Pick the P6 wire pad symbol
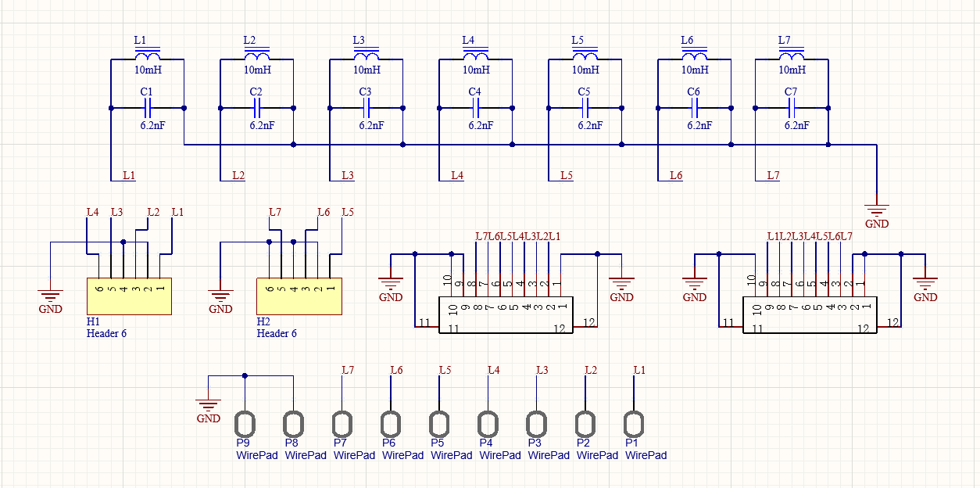The width and height of the screenshot is (980, 488). click(392, 425)
